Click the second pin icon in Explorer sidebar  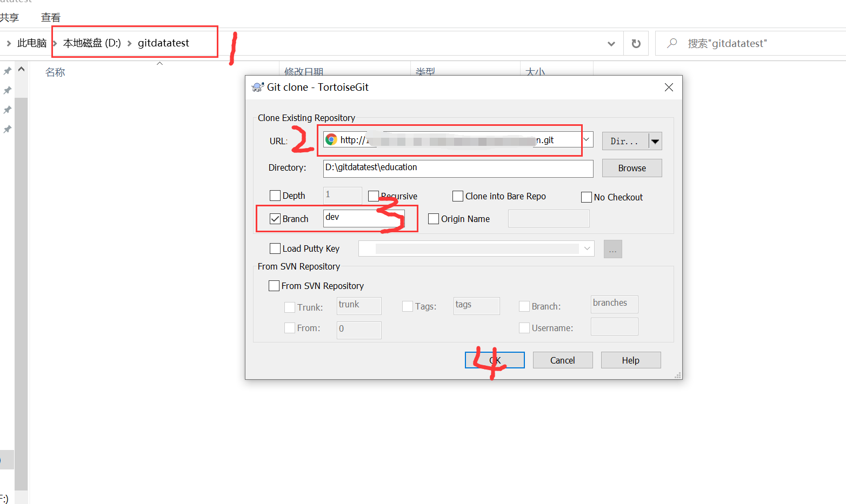(x=7, y=90)
